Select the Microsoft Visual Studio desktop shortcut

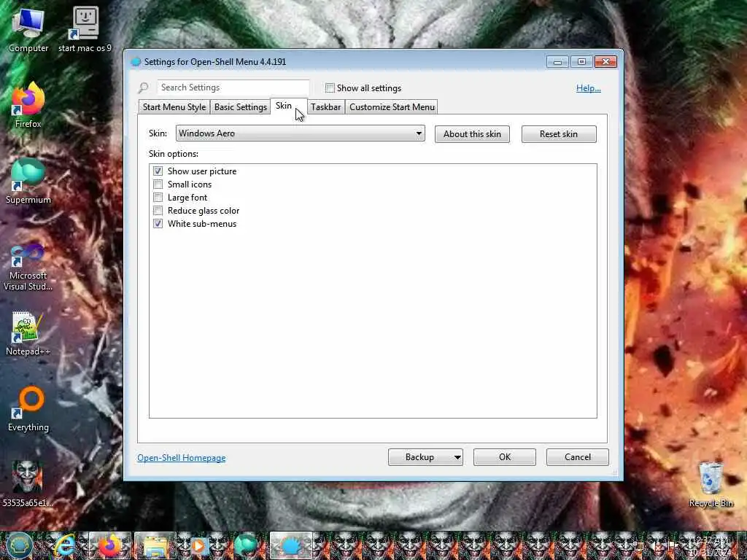28,267
